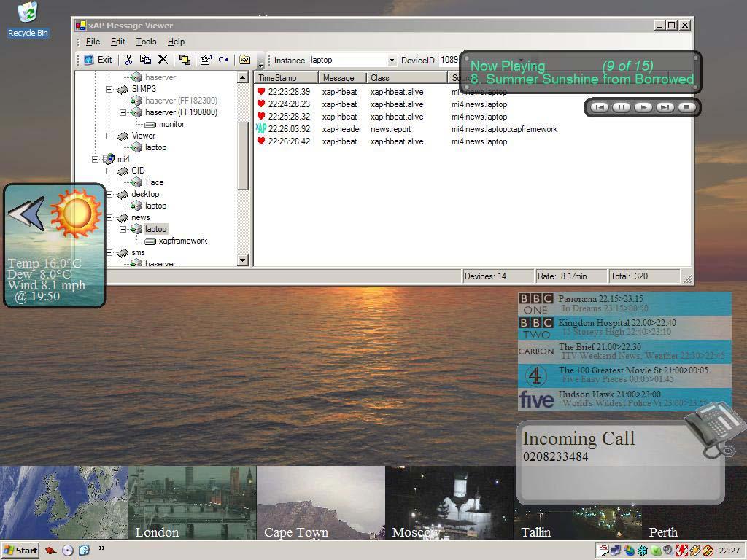Image resolution: width=747 pixels, height=560 pixels.
Task: Click the overlapping yellow windows toolbar icon
Action: [x=185, y=60]
